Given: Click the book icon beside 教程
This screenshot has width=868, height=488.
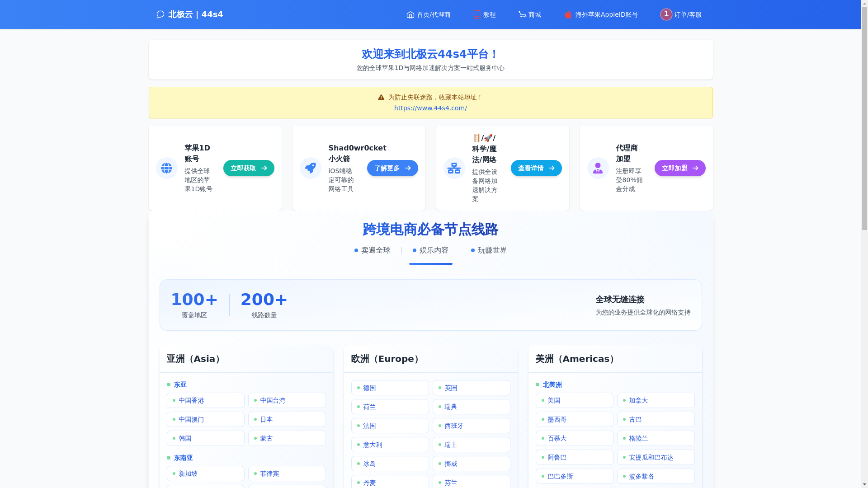Looking at the screenshot, I should coord(476,14).
